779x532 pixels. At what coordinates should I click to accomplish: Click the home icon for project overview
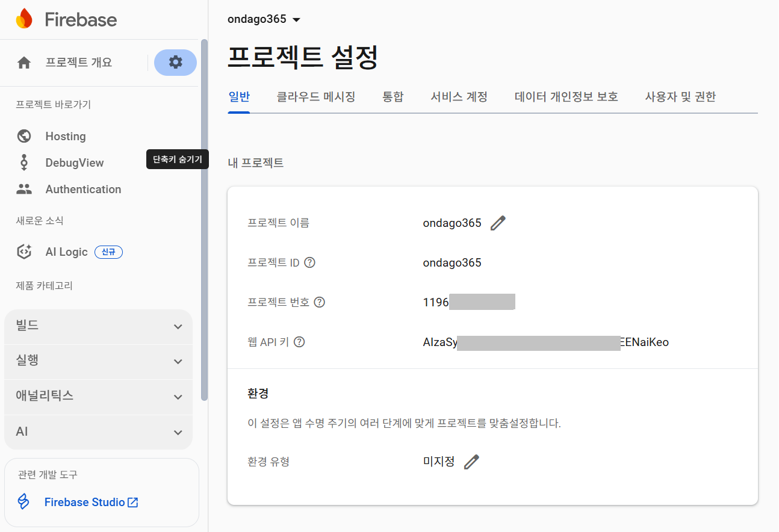point(24,63)
